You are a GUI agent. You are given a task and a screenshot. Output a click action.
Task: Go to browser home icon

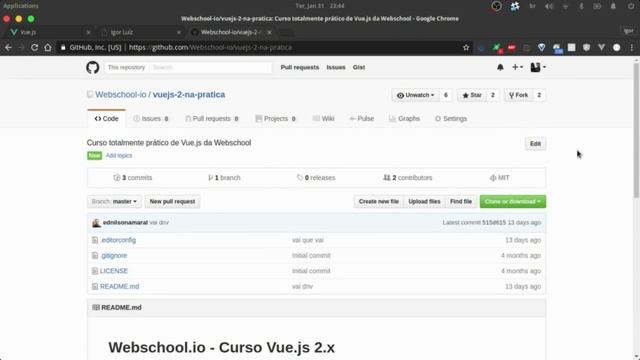pyautogui.click(x=48, y=47)
